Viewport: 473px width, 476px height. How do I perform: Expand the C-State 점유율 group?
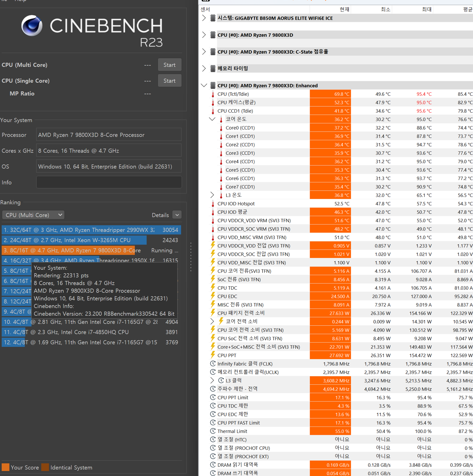(x=204, y=52)
